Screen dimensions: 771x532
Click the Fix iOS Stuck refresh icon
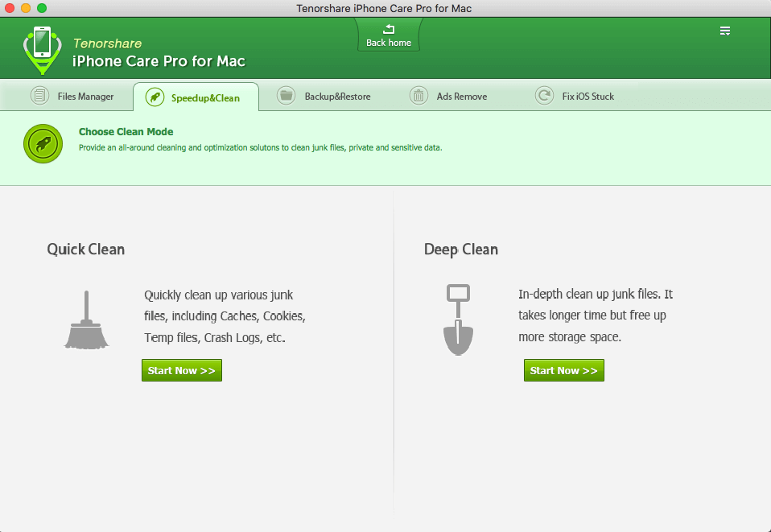(x=544, y=96)
